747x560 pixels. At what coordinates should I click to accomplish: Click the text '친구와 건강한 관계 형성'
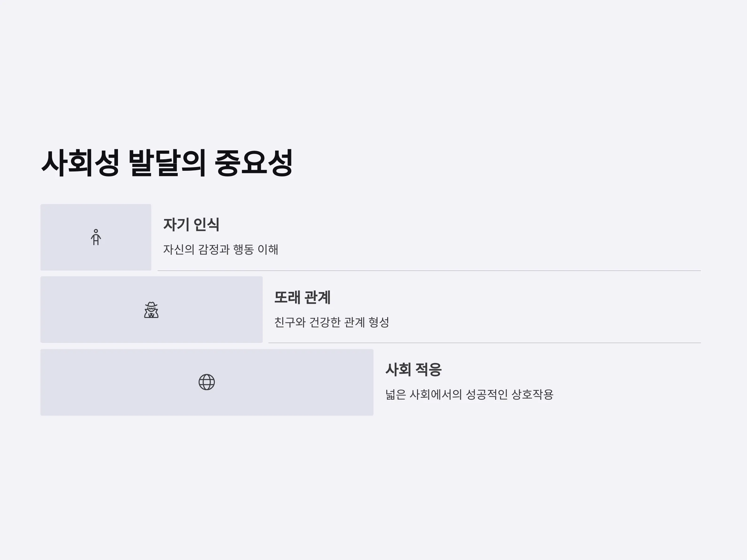pos(331,322)
